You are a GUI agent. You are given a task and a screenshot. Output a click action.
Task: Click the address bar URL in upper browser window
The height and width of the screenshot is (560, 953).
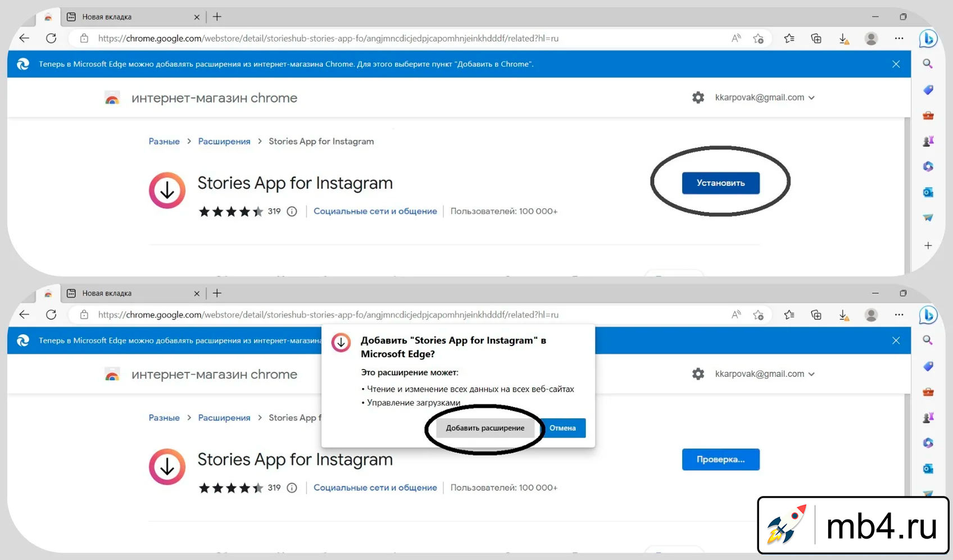coord(328,38)
